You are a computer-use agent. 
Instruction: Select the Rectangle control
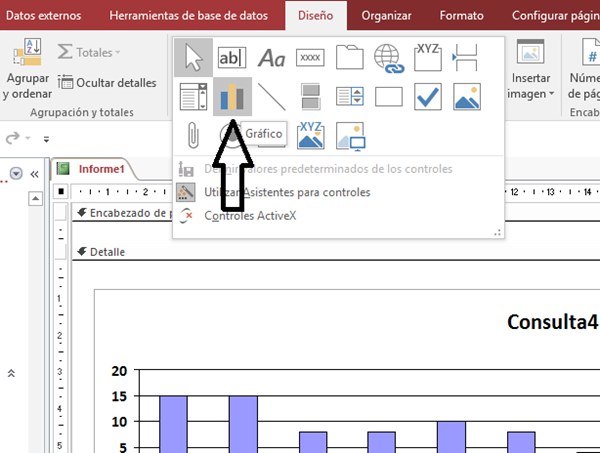click(389, 96)
